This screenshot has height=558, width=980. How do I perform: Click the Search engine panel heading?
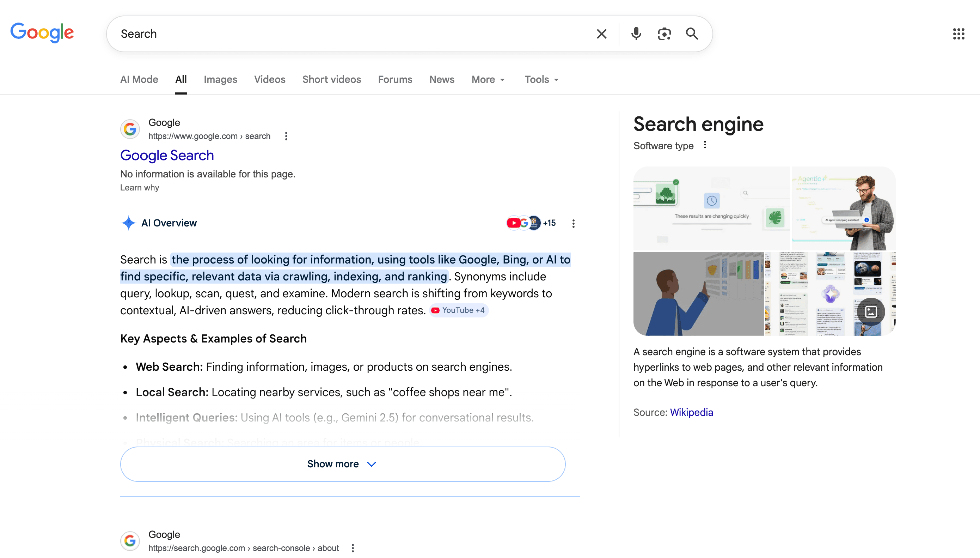(x=699, y=124)
